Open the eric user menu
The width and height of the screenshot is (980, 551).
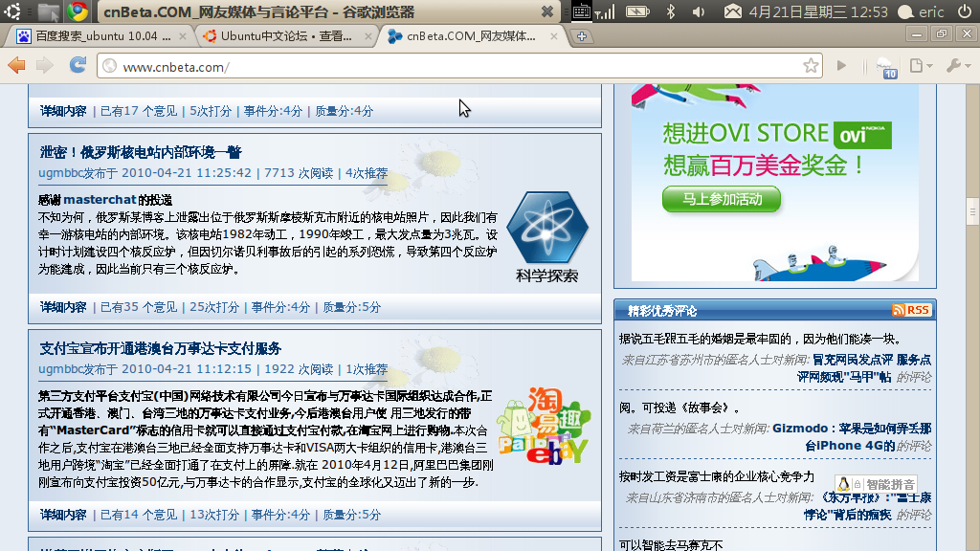921,11
